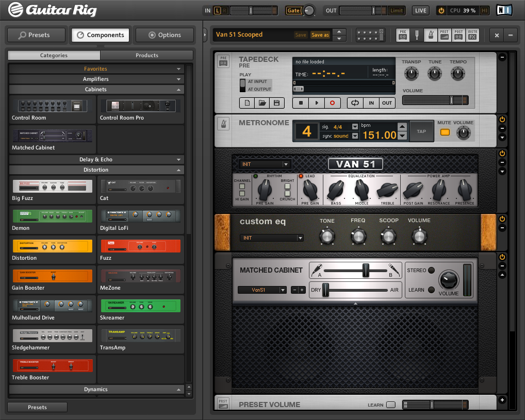Click the Metronome TAP button
Screen dimensions: 525x420
coord(421,131)
